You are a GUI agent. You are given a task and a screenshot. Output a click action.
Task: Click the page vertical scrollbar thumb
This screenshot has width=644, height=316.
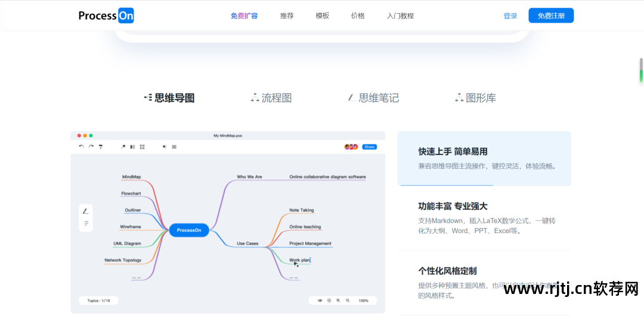(640, 70)
